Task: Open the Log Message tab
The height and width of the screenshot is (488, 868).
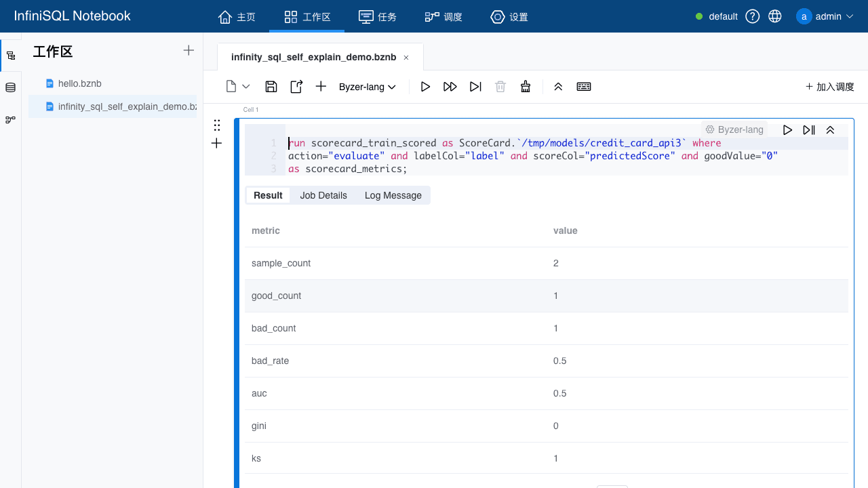Action: pyautogui.click(x=393, y=195)
